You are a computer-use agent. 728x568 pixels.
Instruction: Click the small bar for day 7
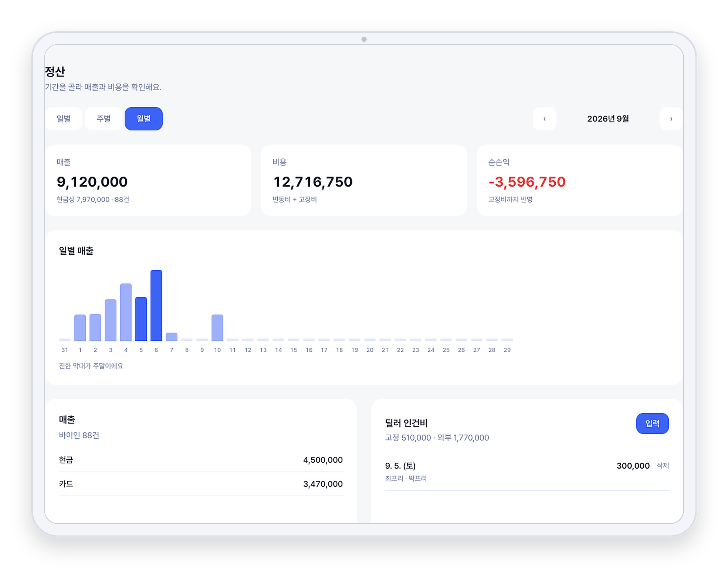coord(172,336)
